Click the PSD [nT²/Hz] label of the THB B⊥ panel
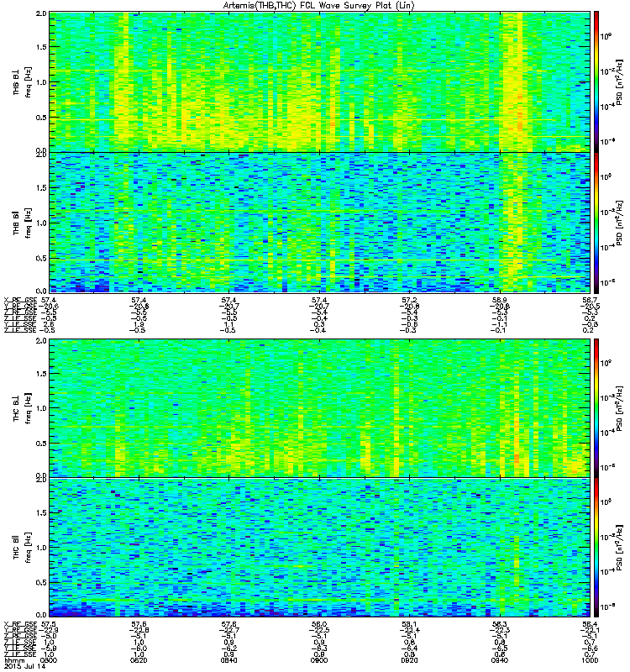Screen dimensions: 630x672 tap(619, 82)
